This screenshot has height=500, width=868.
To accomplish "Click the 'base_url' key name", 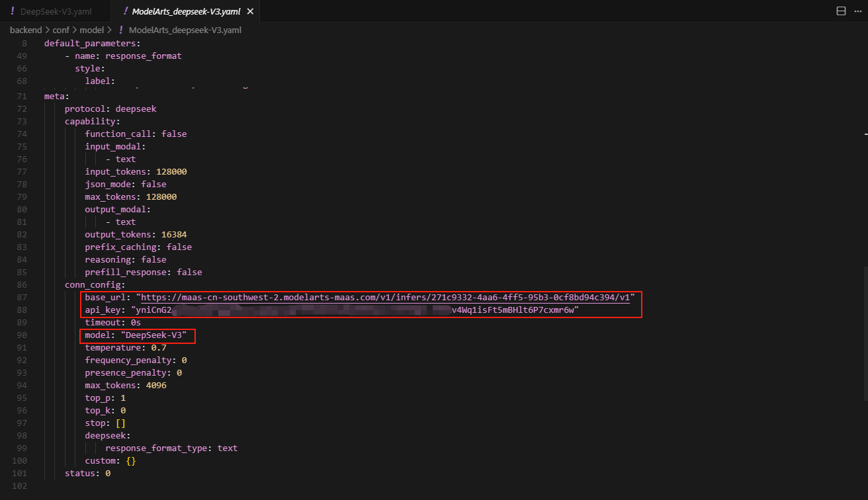I will (x=105, y=297).
